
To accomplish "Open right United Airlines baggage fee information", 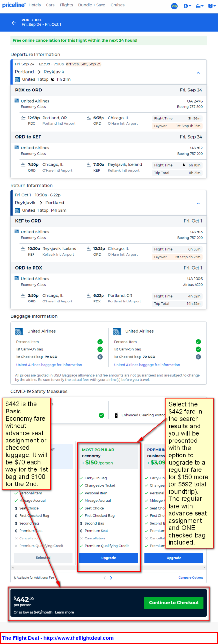I will click(147, 365).
